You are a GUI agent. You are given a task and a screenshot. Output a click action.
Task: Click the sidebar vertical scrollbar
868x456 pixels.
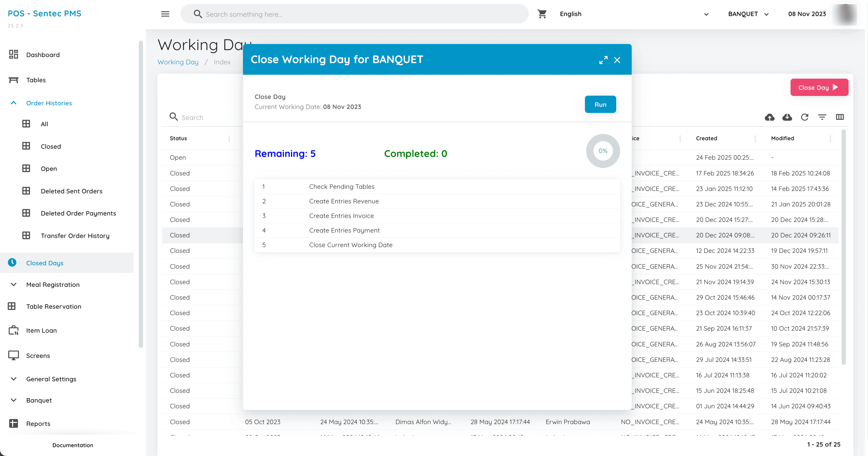[141, 194]
